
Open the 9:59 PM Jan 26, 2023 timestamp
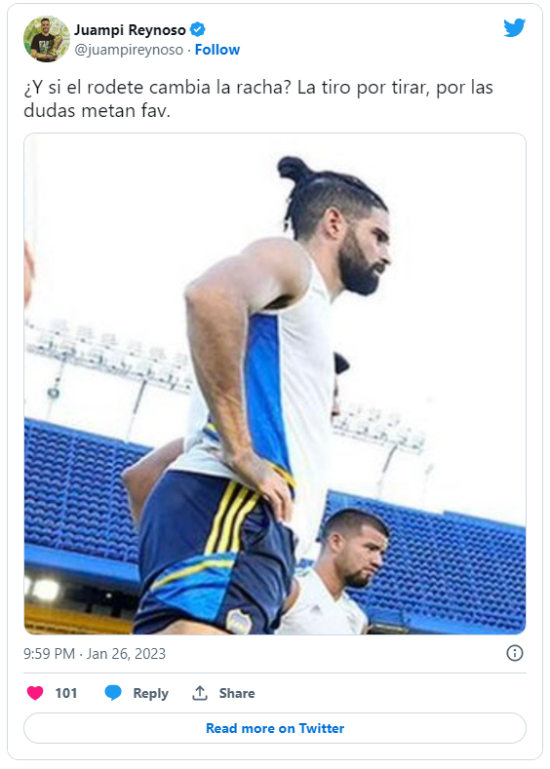point(95,654)
